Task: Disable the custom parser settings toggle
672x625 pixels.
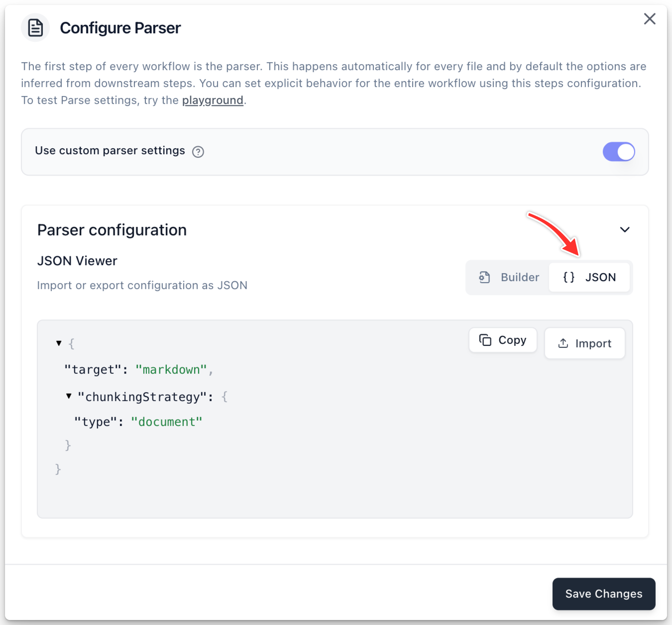Action: coord(618,152)
